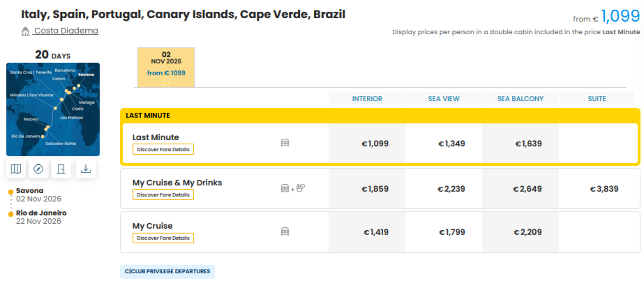This screenshot has width=644, height=283.
Task: Open the cruise route map thumbnail
Action: click(53, 109)
